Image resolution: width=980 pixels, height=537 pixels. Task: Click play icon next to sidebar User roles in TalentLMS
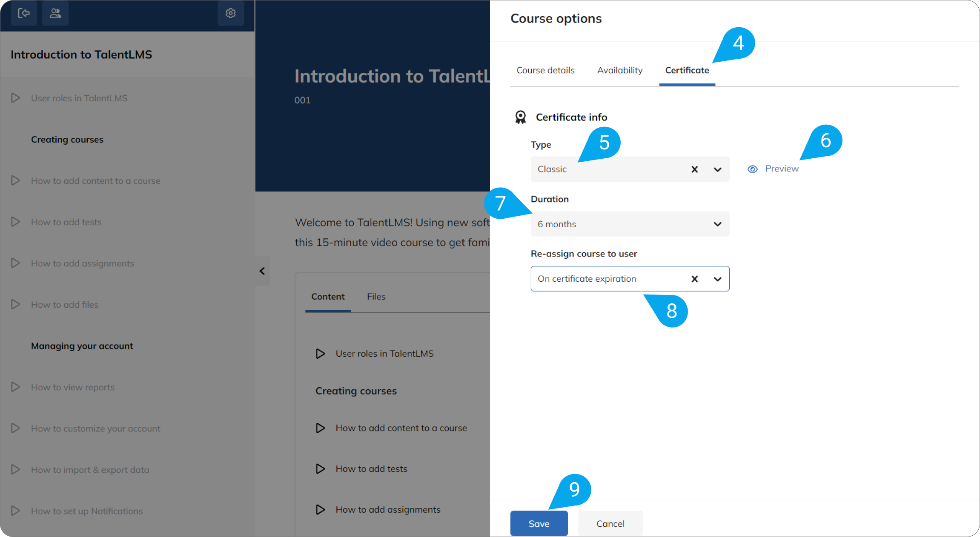click(x=15, y=98)
